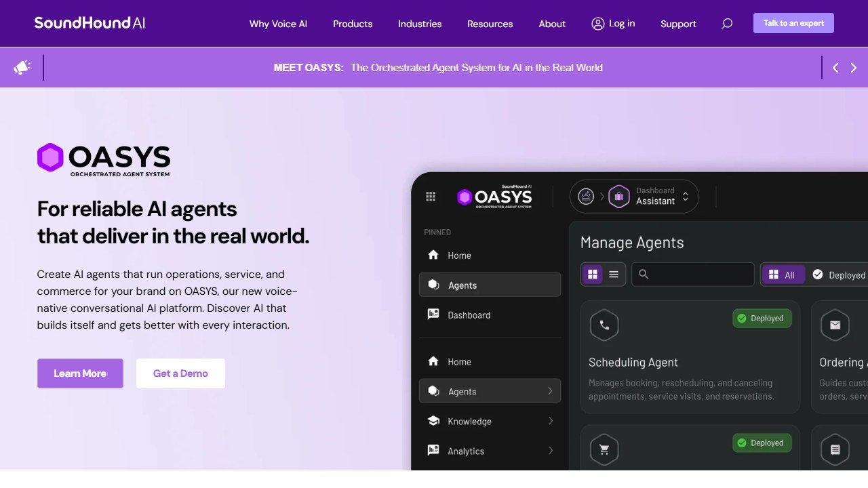Click the briefcase hexagon assistant icon
The width and height of the screenshot is (868, 488).
click(618, 197)
